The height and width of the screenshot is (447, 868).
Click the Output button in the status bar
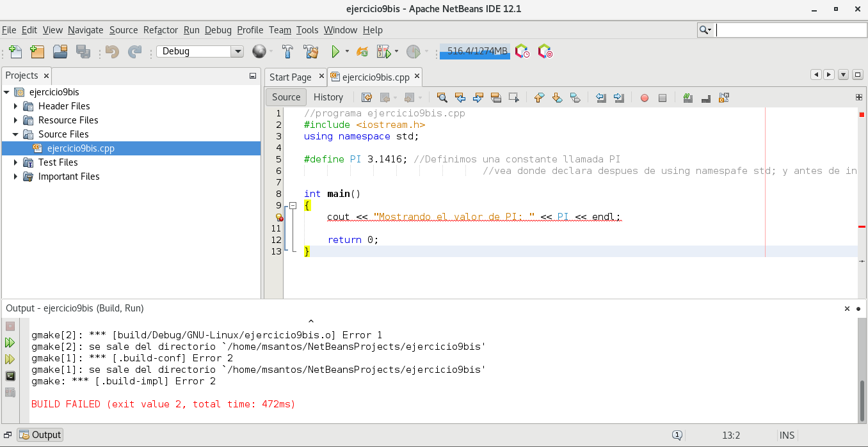point(40,435)
